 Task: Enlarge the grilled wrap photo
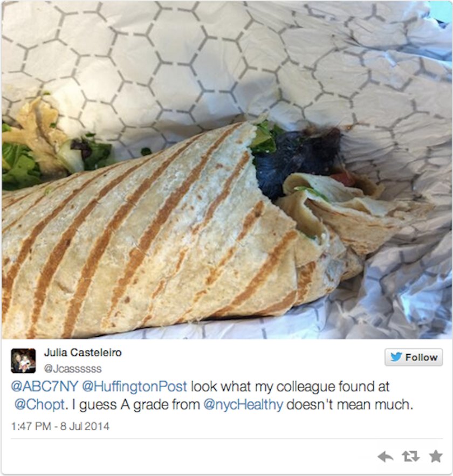coord(226,169)
